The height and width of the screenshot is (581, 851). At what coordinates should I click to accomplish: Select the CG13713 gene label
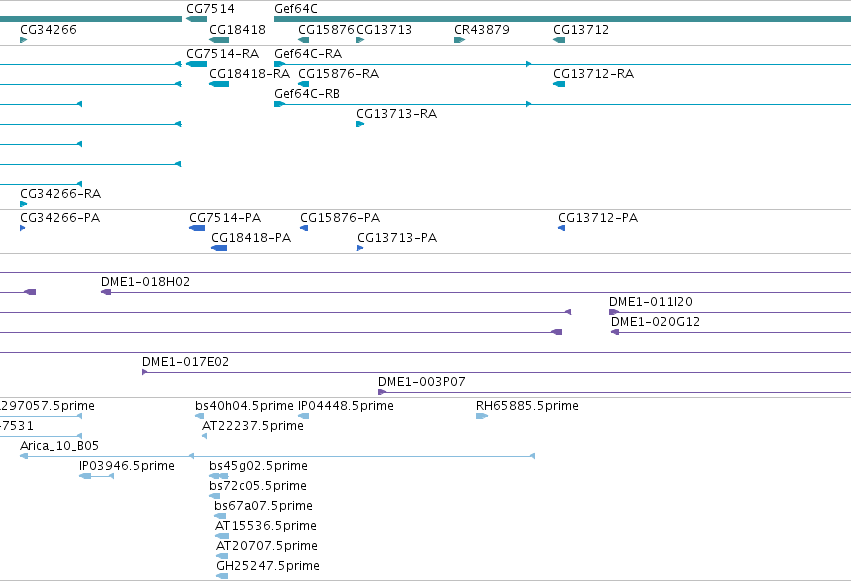pos(384,29)
